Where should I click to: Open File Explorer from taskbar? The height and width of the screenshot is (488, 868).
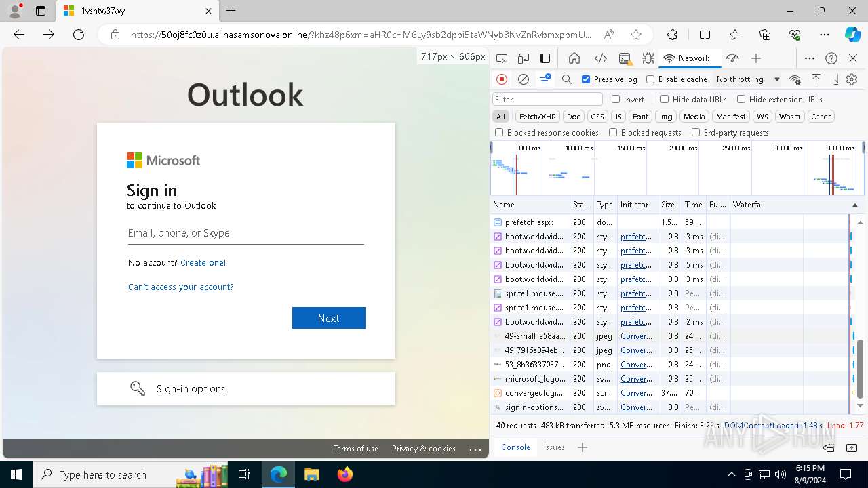311,474
